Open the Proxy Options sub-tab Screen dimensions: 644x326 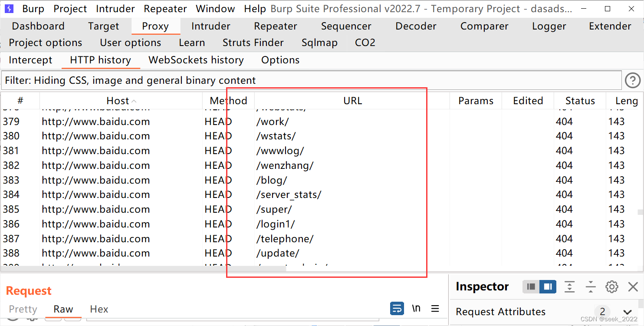(280, 60)
